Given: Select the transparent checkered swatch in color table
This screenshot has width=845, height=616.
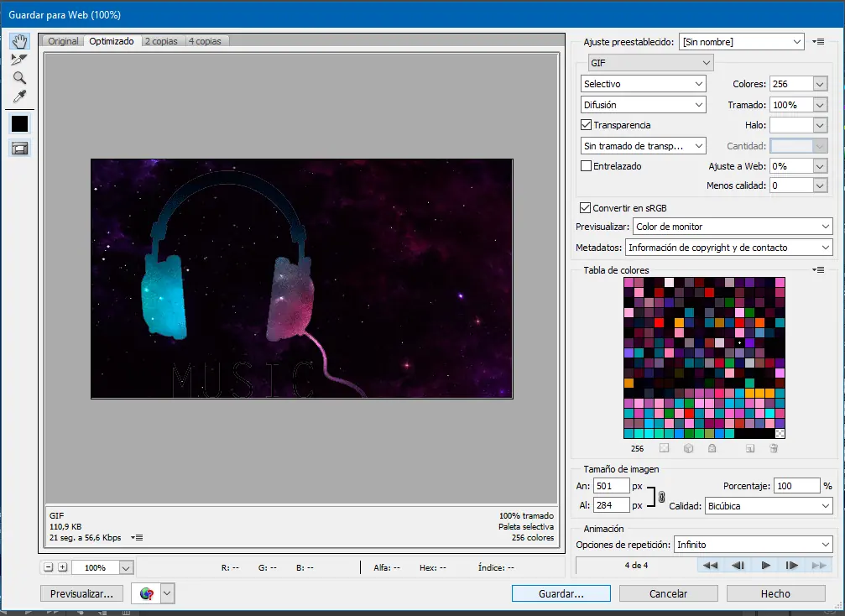Looking at the screenshot, I should pos(780,433).
